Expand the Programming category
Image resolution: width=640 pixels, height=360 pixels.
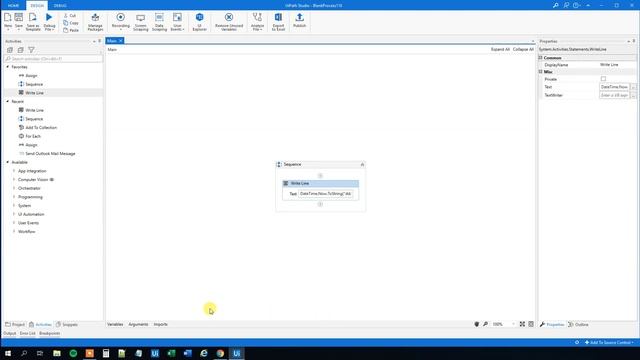14,197
